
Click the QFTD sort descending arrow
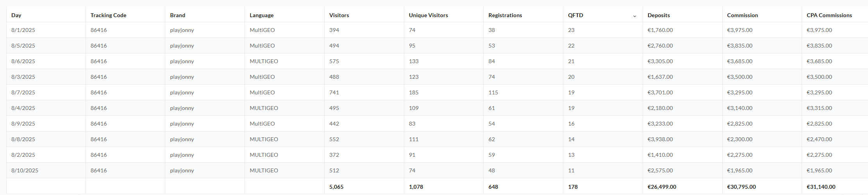(634, 16)
